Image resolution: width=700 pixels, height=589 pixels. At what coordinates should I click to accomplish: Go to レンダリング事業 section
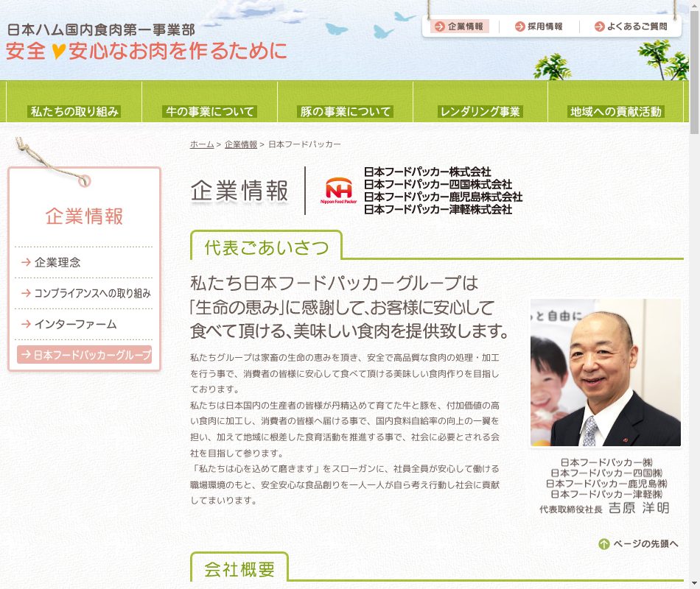pyautogui.click(x=480, y=111)
